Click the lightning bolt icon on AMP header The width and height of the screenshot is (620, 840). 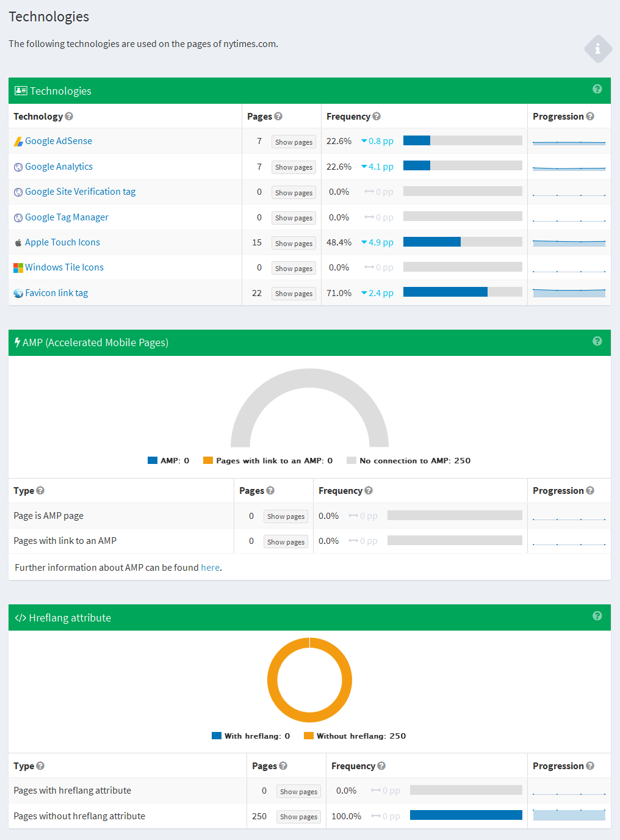click(17, 342)
